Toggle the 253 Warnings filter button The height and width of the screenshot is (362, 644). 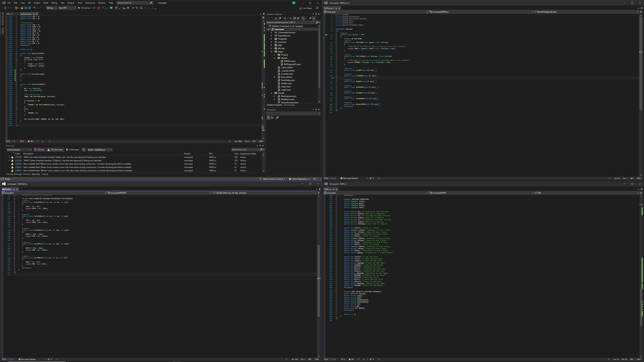[x=55, y=150]
